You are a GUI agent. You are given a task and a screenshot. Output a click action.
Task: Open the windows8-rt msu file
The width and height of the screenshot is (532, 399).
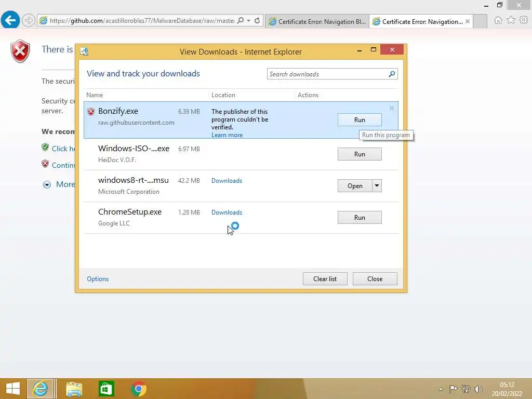pyautogui.click(x=355, y=186)
